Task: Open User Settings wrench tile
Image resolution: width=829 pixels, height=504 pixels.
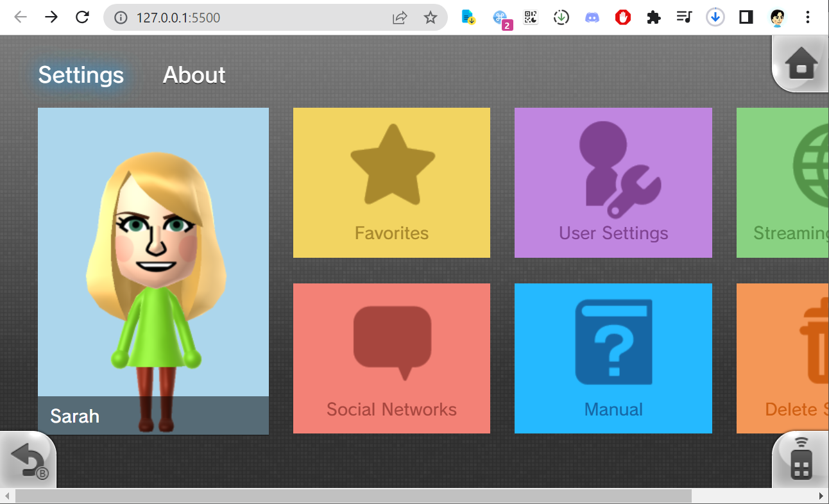Action: (x=613, y=183)
